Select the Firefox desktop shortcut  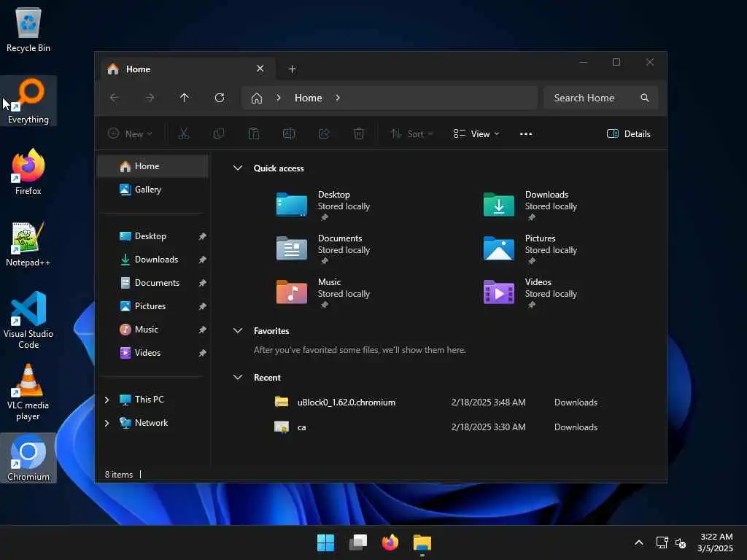pyautogui.click(x=28, y=172)
